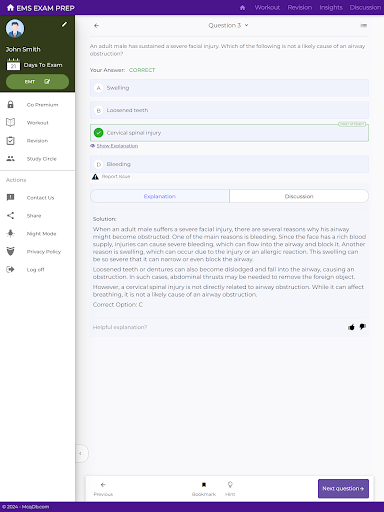Click the Report Issue warning icon
This screenshot has height=512, width=384.
95,177
